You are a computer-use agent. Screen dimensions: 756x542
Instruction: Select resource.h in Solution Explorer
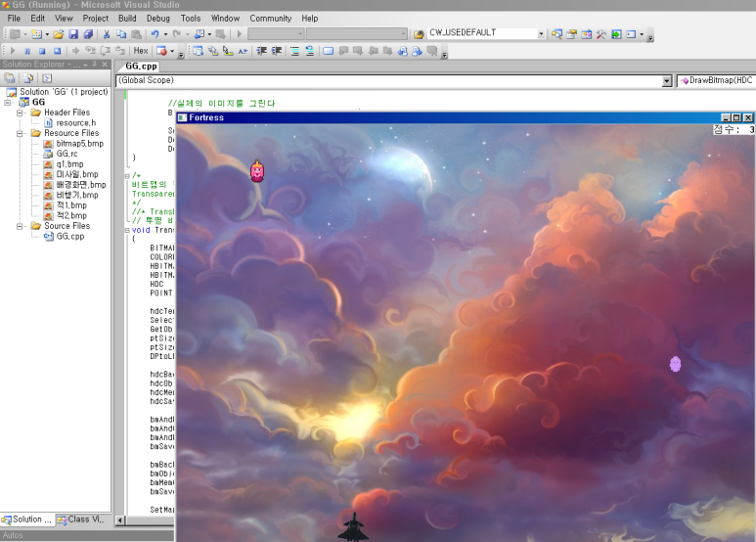coord(75,123)
